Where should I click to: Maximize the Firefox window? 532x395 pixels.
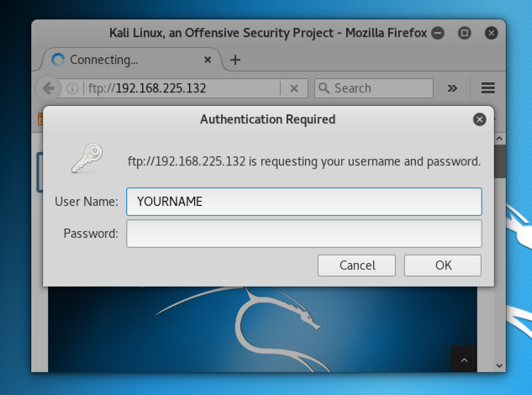[464, 34]
